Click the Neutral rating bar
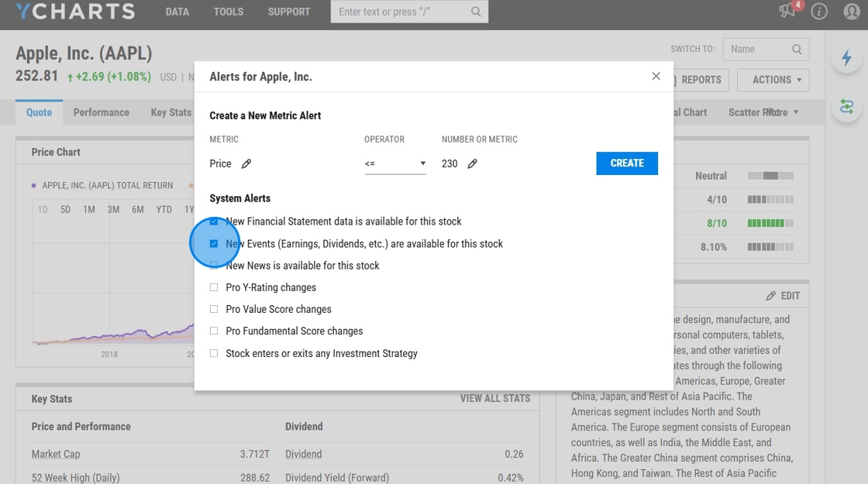Image resolution: width=868 pixels, height=484 pixels. 770,176
